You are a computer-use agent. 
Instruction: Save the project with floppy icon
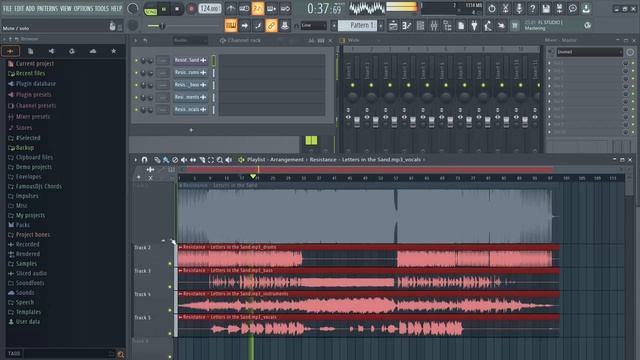(x=546, y=9)
